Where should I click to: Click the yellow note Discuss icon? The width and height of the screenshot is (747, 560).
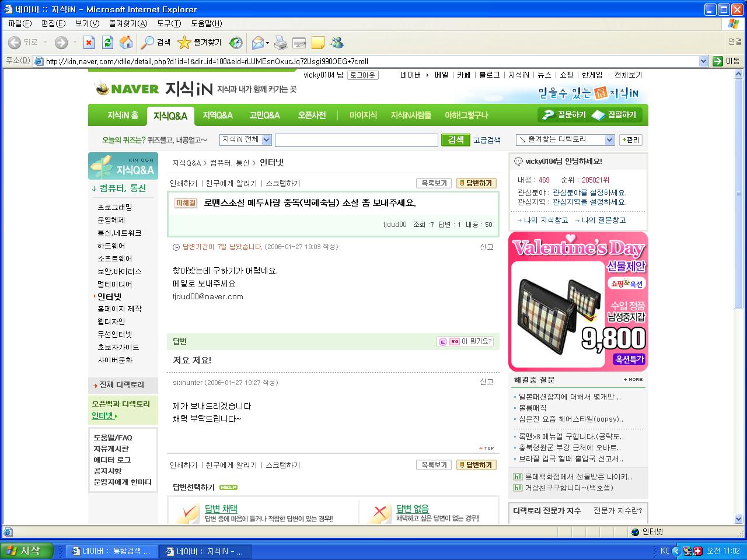[318, 43]
